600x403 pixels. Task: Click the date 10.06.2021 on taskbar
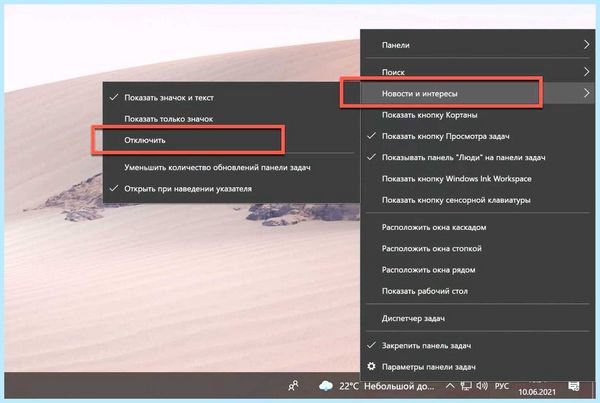[x=537, y=392]
